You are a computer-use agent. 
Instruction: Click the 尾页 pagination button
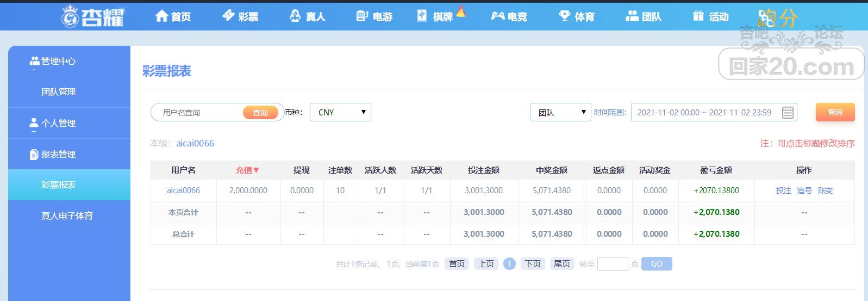click(562, 264)
